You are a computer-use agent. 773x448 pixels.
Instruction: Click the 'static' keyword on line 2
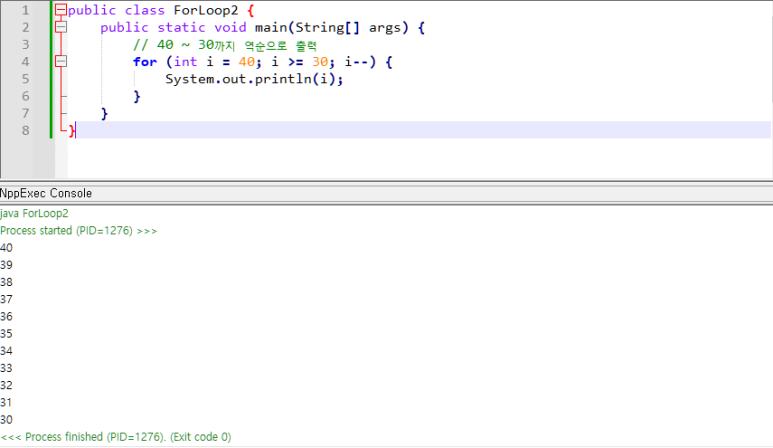pyautogui.click(x=181, y=28)
